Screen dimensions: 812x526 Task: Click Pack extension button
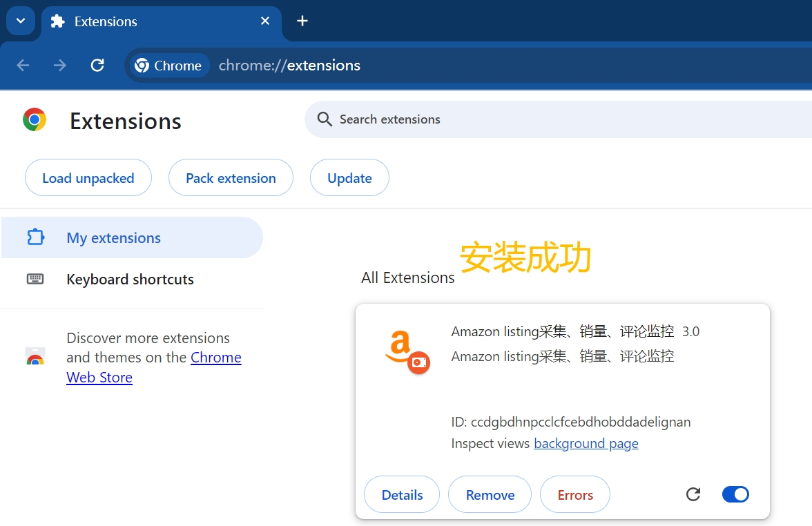[x=231, y=177]
